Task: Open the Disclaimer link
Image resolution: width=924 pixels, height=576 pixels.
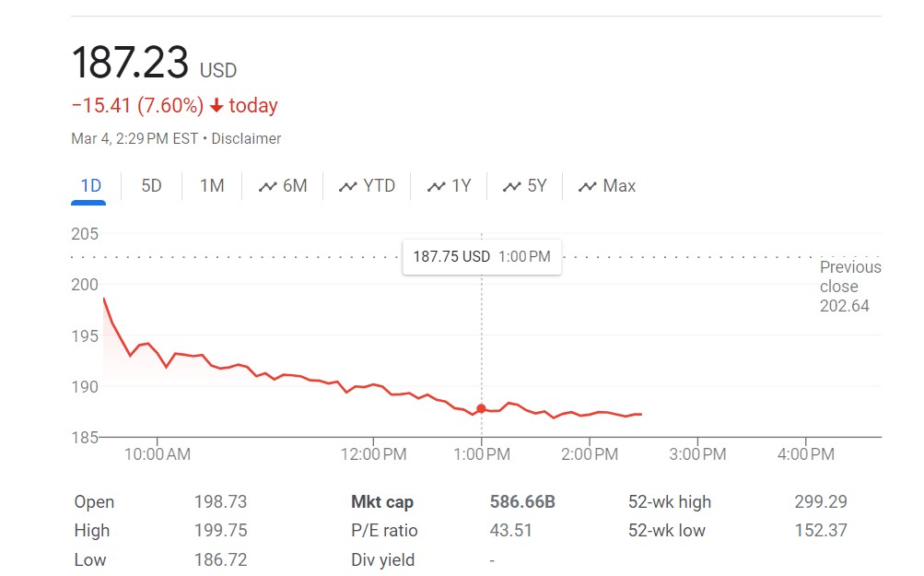Action: click(x=246, y=139)
